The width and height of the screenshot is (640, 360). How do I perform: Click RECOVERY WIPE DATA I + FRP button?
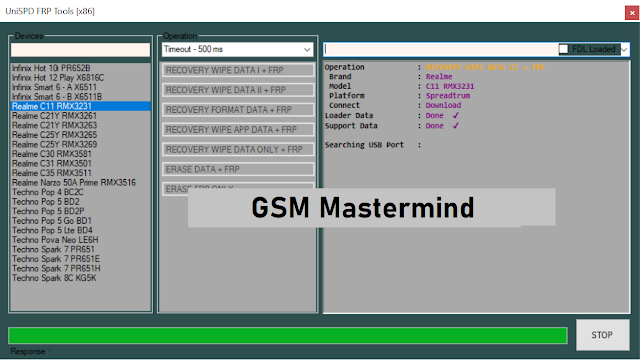click(x=238, y=70)
